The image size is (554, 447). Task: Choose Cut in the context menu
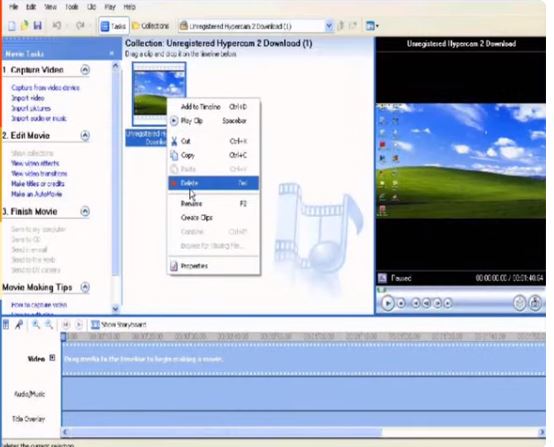[x=214, y=141]
